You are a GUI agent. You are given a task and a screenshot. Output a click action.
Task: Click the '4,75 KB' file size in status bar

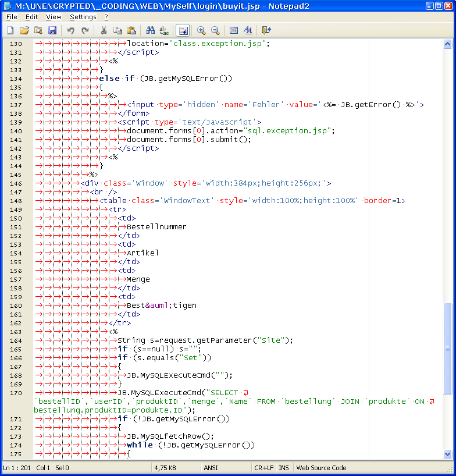[165, 468]
